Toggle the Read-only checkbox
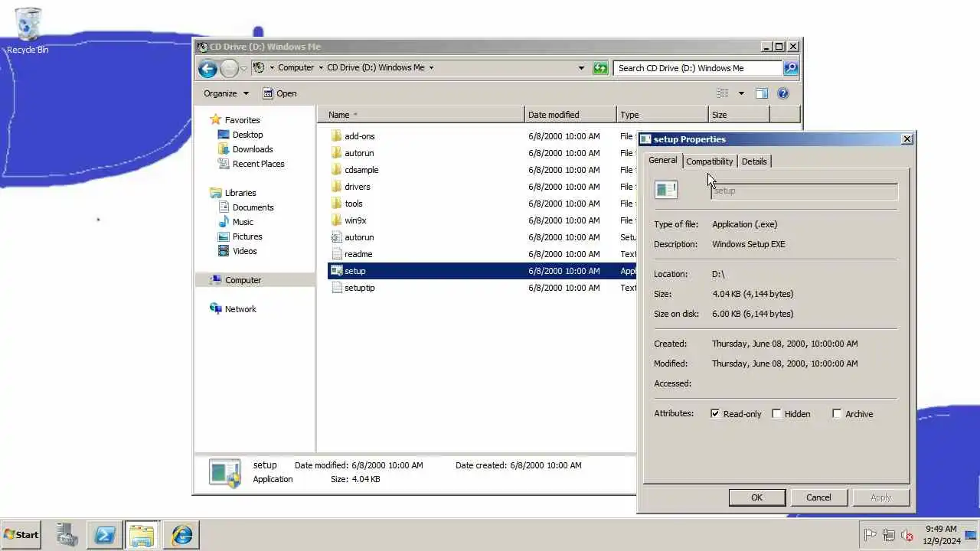 715,414
